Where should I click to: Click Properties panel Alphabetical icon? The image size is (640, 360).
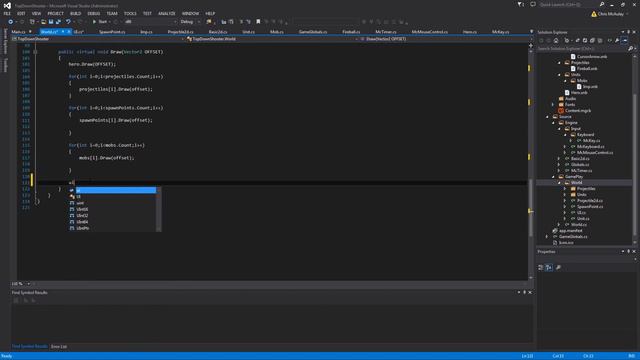point(549,268)
